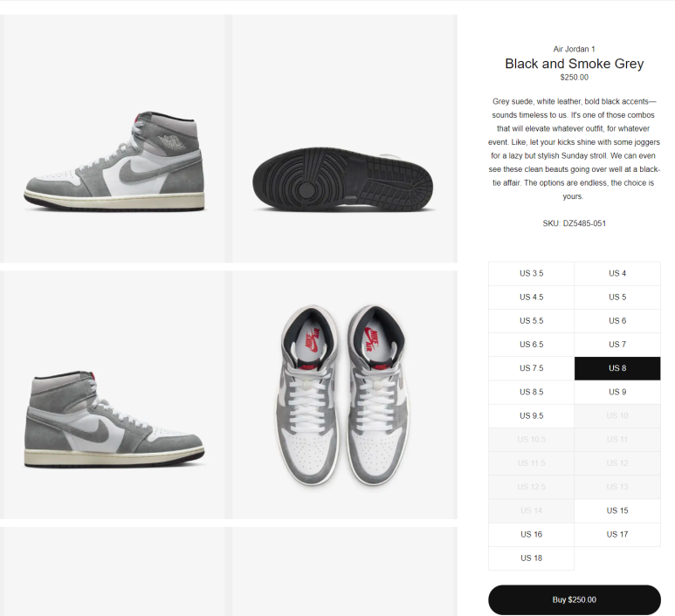Screen dimensions: 675x616
Task: Click the sold-out US 10 size
Action: (617, 415)
